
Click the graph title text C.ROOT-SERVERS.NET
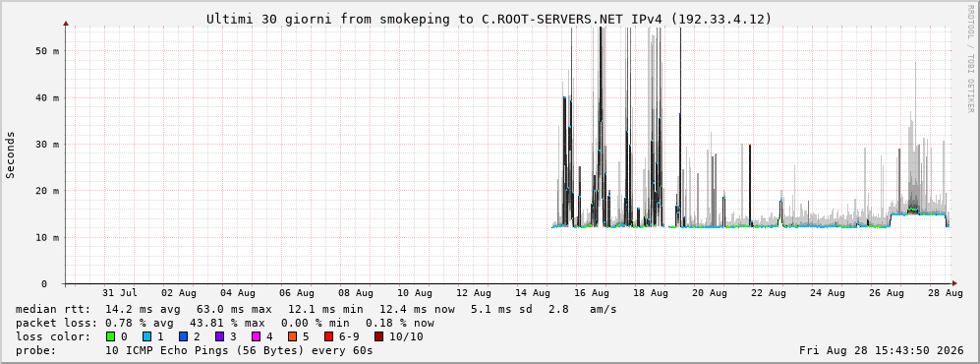pos(543,20)
